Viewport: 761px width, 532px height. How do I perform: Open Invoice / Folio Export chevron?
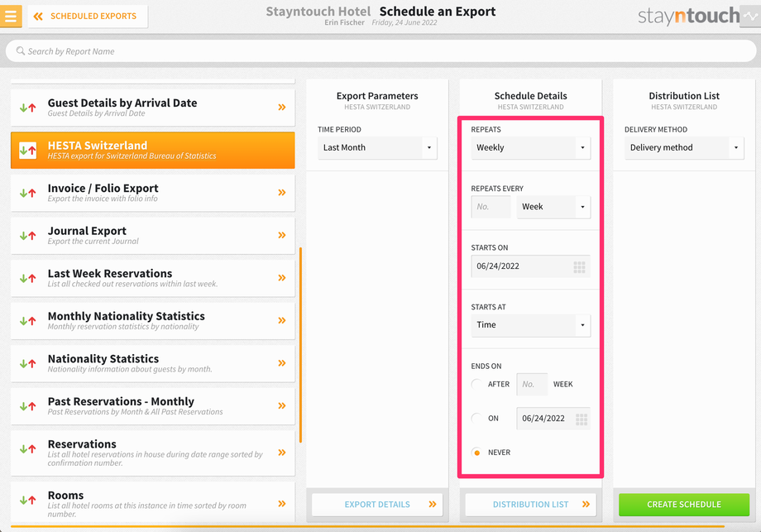(282, 193)
